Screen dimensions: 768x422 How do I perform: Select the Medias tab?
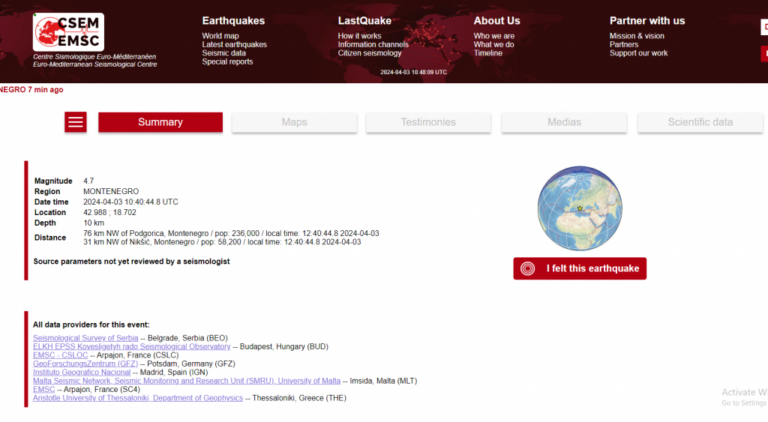pyautogui.click(x=563, y=122)
